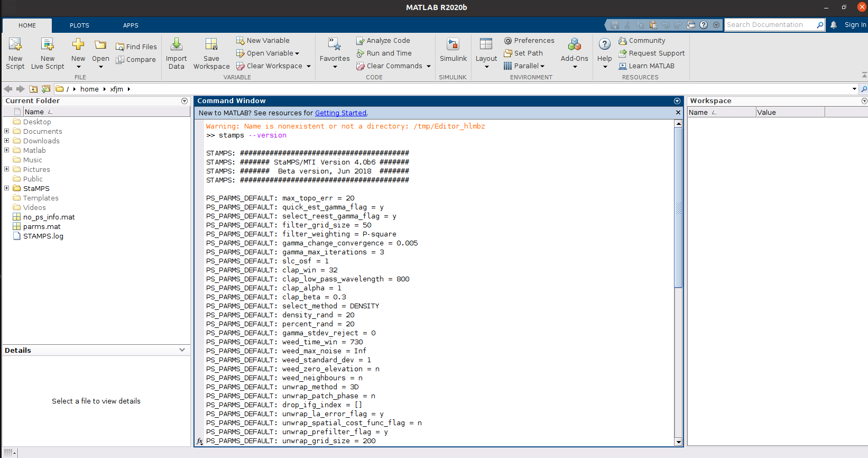The image size is (868, 458).
Task: Click the Switch Windows quick access icon
Action: coord(691,25)
